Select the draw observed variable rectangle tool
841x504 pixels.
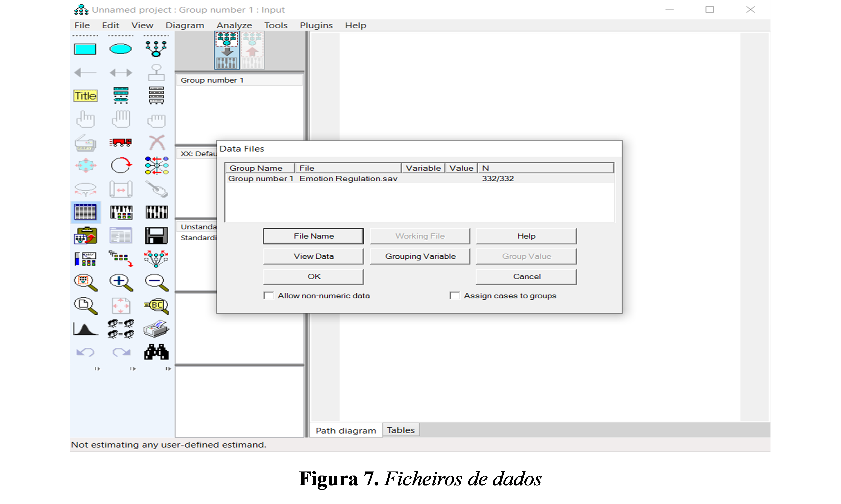(x=85, y=49)
